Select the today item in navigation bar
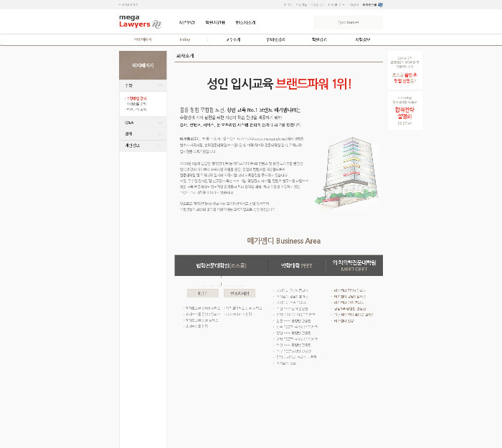This screenshot has height=448, width=502. pos(185,39)
